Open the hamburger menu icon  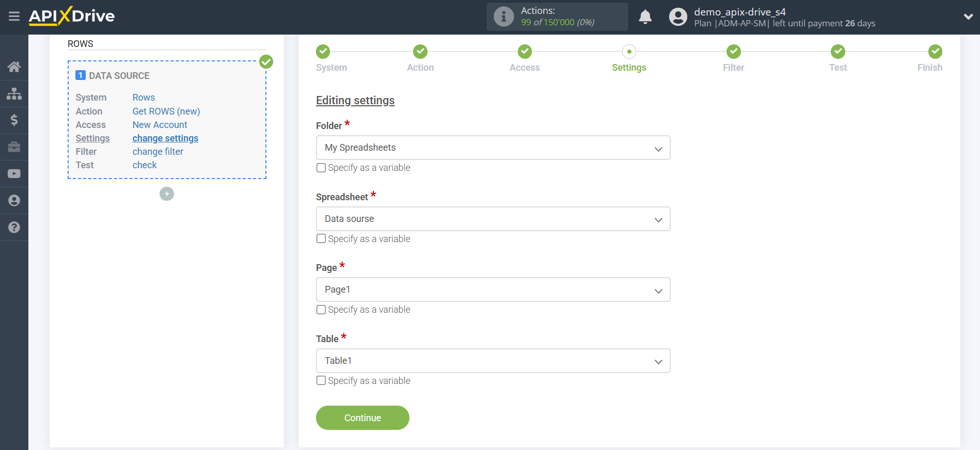pyautogui.click(x=14, y=17)
